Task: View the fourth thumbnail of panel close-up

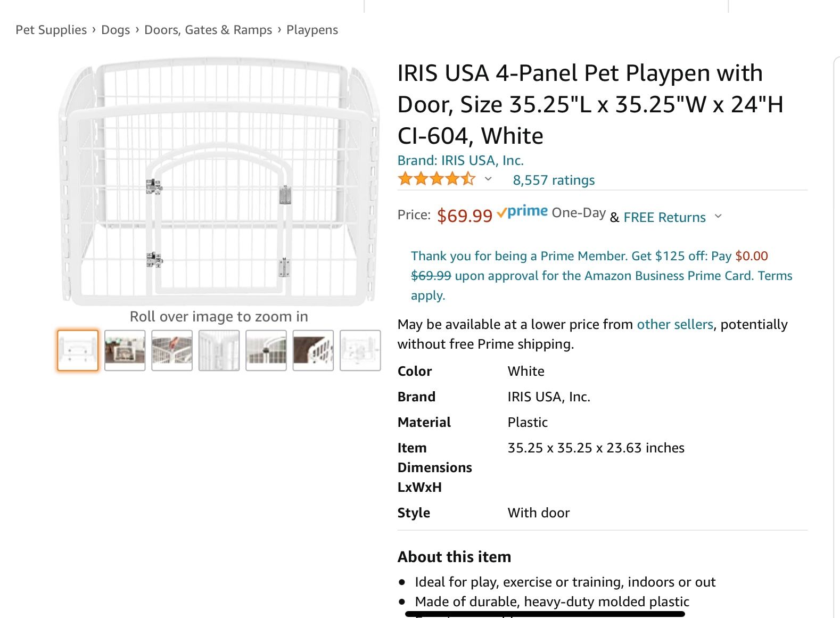Action: (x=219, y=350)
